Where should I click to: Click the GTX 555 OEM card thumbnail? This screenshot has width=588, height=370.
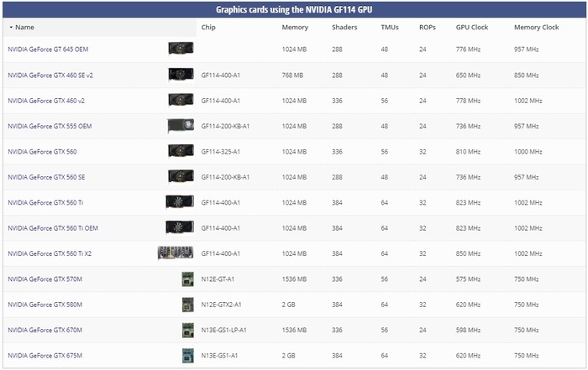point(181,126)
